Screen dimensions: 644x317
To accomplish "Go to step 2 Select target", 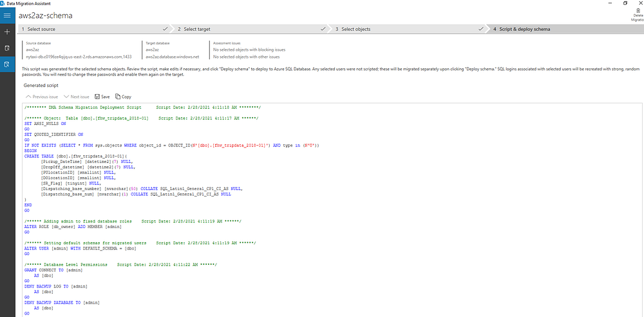I will 251,29.
